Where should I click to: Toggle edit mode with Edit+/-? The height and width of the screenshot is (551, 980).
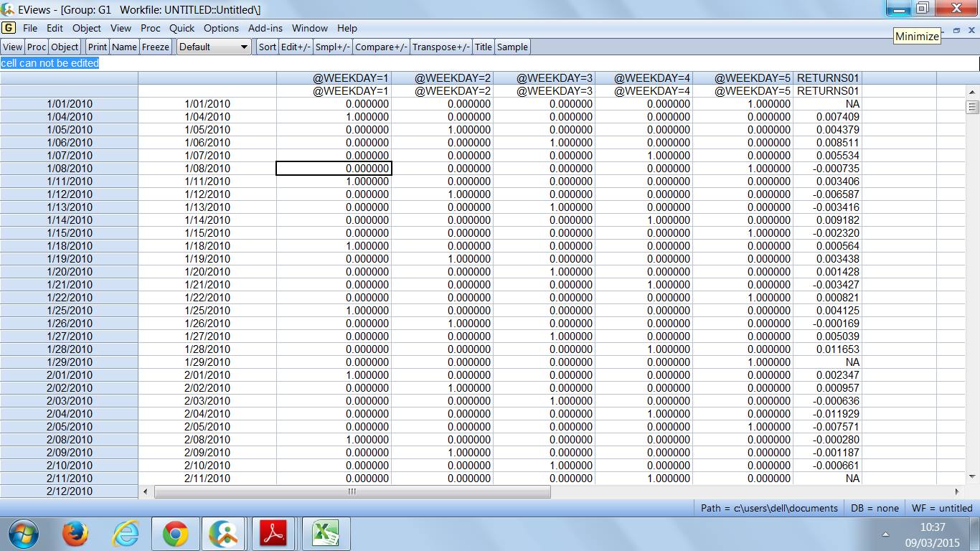point(296,47)
